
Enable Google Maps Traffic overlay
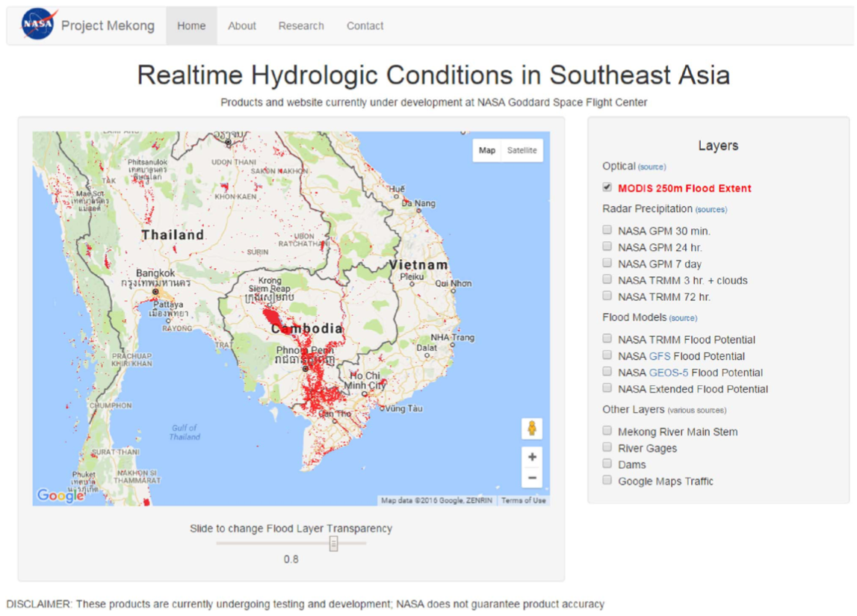pos(607,479)
